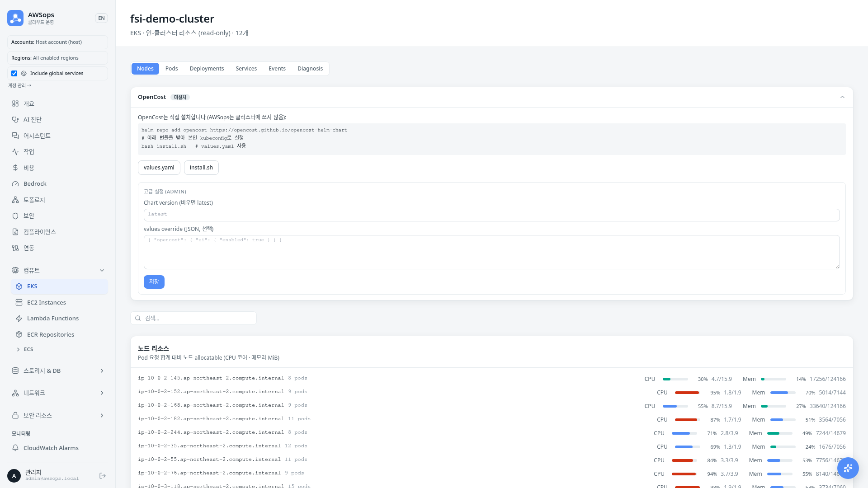Click the Chart version input field
The width and height of the screenshot is (868, 488).
click(491, 215)
